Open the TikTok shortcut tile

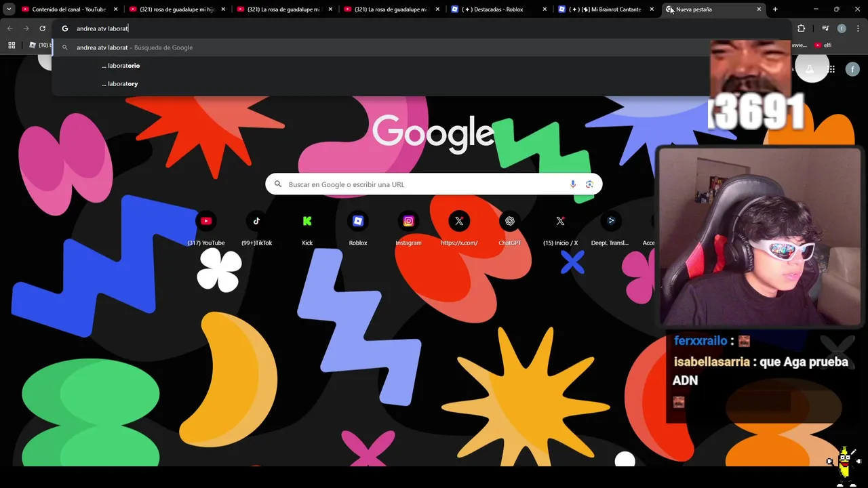coord(256,228)
